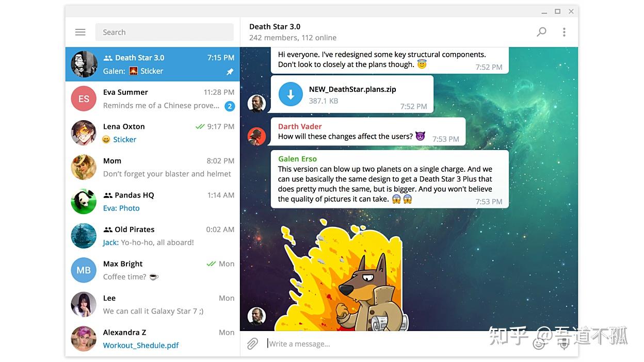Open Darth Vader's profile from his message name
This screenshot has height=362, width=644.
tap(300, 126)
